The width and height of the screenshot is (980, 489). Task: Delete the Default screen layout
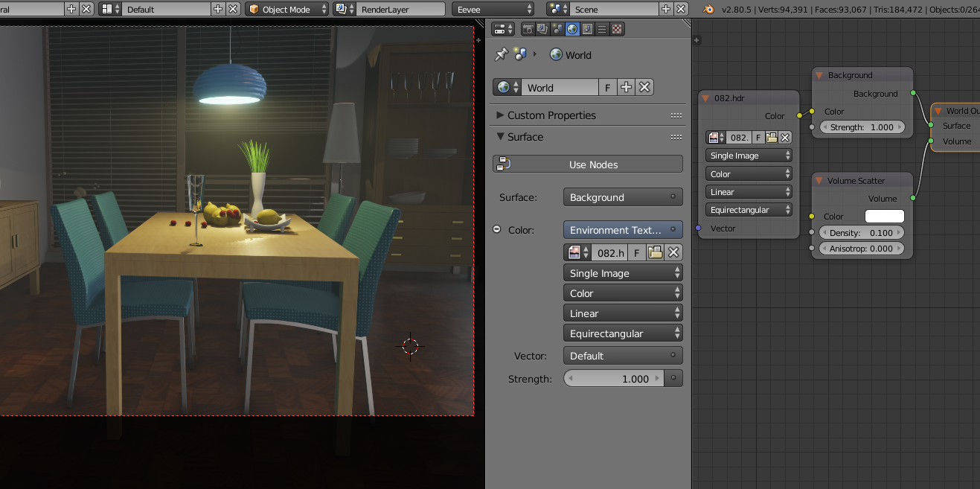[x=233, y=9]
